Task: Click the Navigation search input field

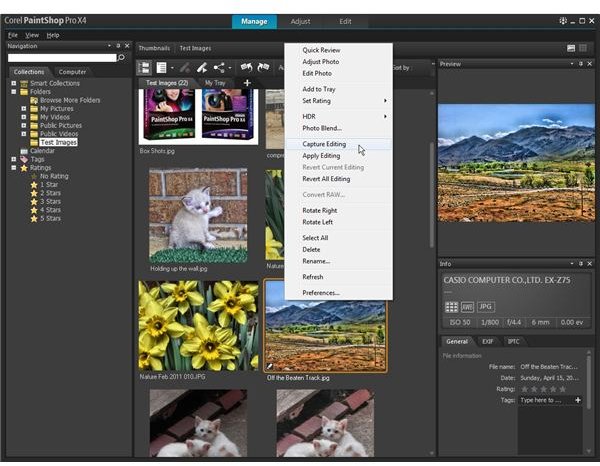Action: [62, 58]
